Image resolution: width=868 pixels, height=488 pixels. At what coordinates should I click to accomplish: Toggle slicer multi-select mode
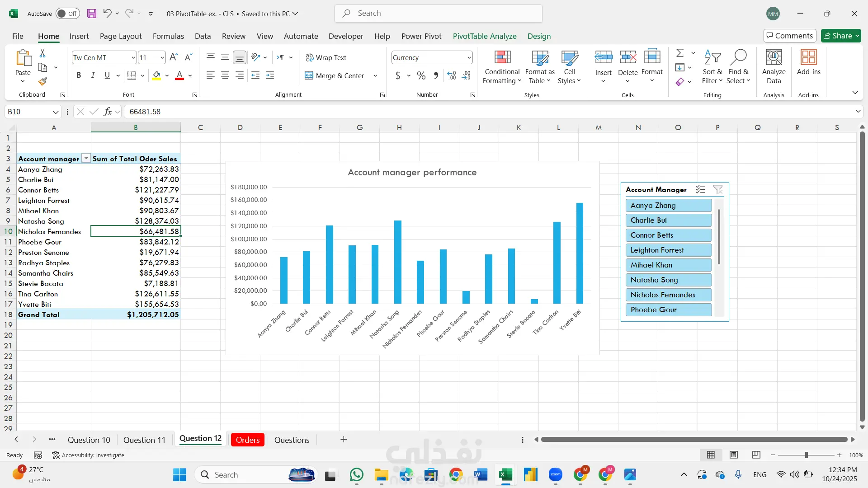700,190
